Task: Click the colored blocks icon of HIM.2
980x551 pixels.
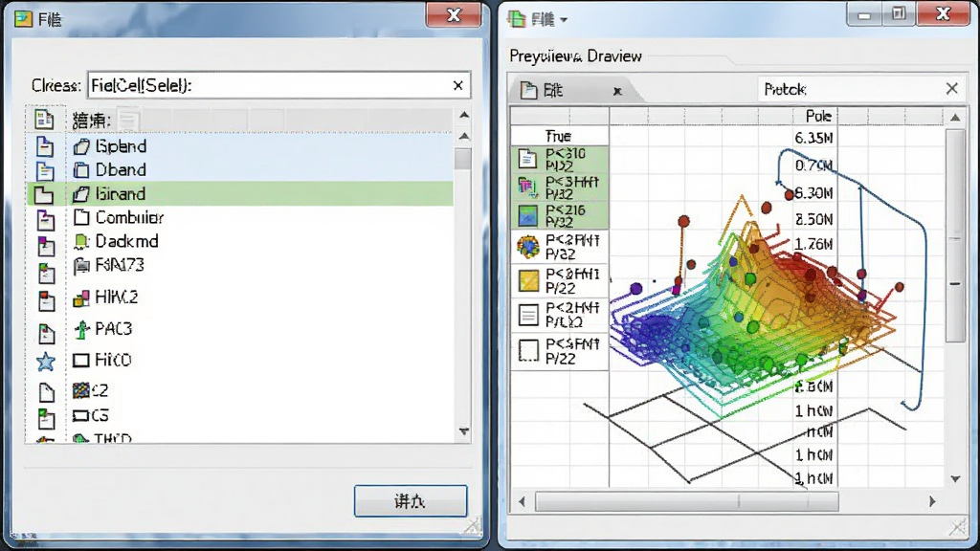Action: pos(81,298)
